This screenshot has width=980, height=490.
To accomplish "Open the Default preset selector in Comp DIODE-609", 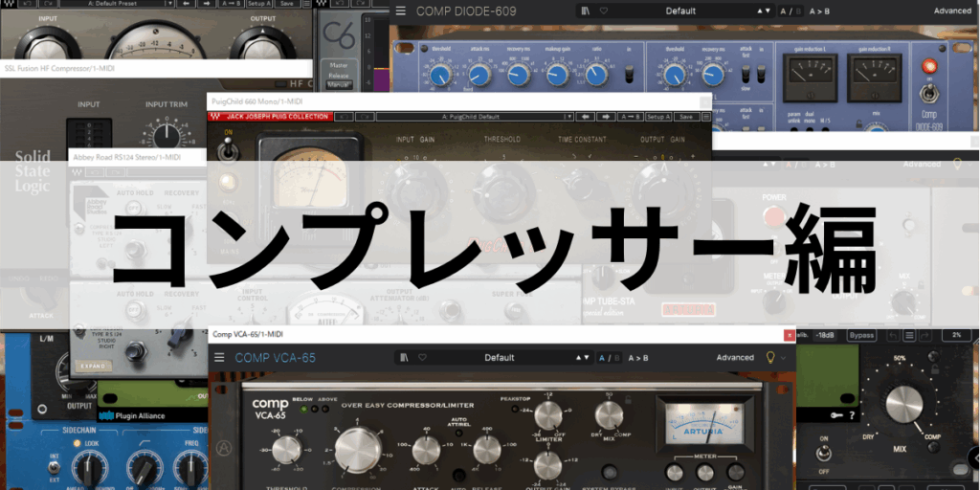I will [x=679, y=11].
